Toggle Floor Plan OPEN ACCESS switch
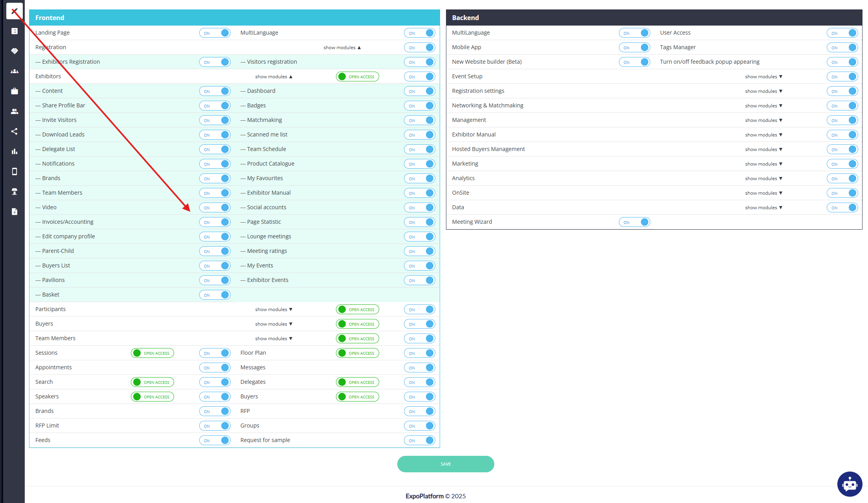The width and height of the screenshot is (868, 503). (x=357, y=353)
